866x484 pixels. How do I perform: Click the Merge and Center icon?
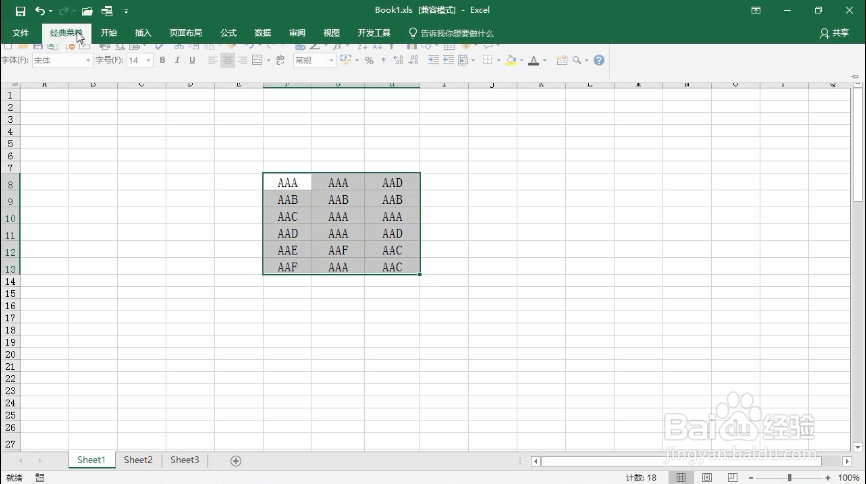point(257,60)
